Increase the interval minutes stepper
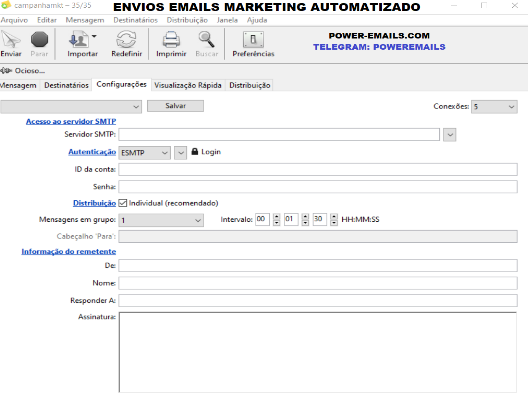The height and width of the screenshot is (400, 528). coord(305,216)
